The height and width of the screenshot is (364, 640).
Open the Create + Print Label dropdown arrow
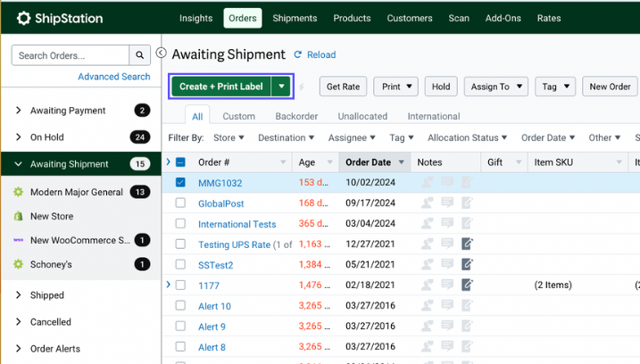point(281,87)
